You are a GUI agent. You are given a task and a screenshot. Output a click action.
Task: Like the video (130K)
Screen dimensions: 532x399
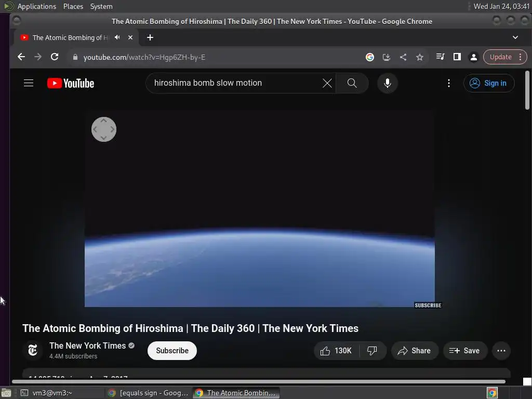coord(336,351)
